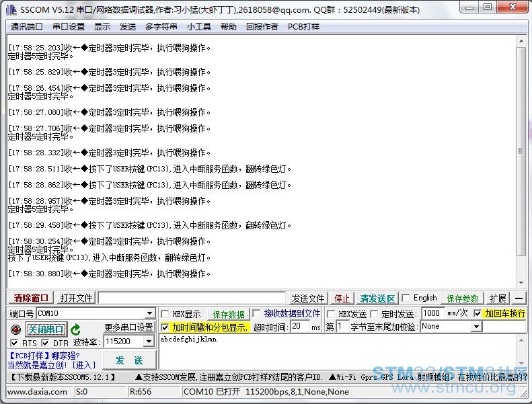
Task: Click the 清发送区 button
Action: pos(377,298)
